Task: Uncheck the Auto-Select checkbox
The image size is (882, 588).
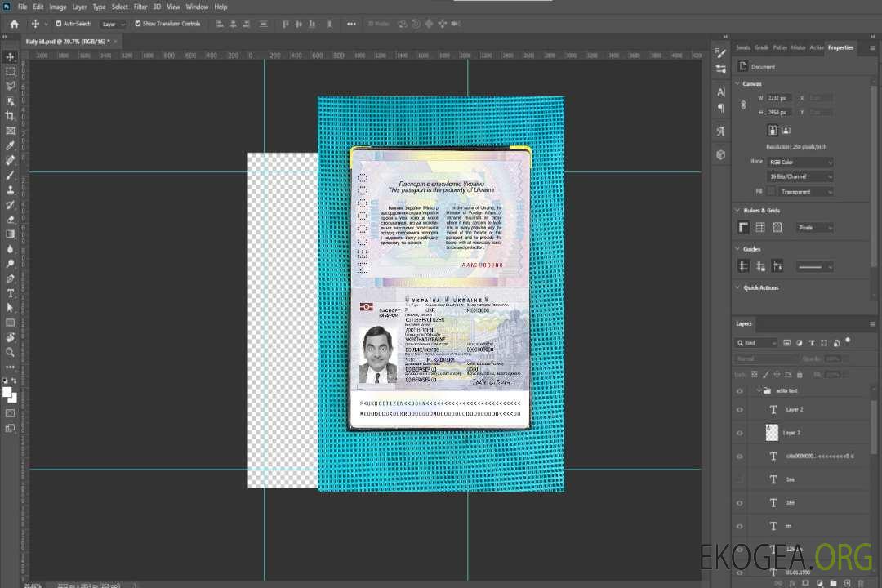Action: [58, 24]
